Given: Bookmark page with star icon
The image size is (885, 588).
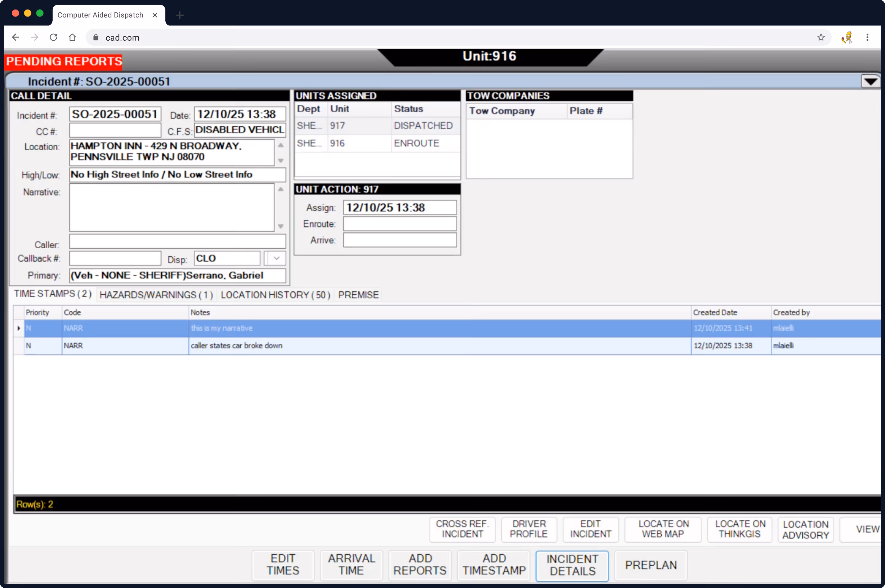Looking at the screenshot, I should click(821, 37).
